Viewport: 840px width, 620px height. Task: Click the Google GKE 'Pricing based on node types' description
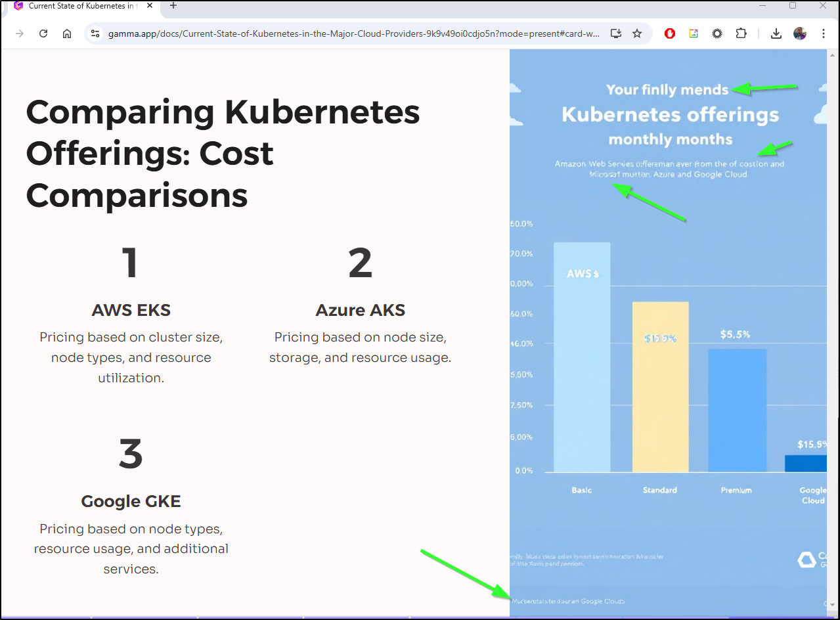pos(131,548)
